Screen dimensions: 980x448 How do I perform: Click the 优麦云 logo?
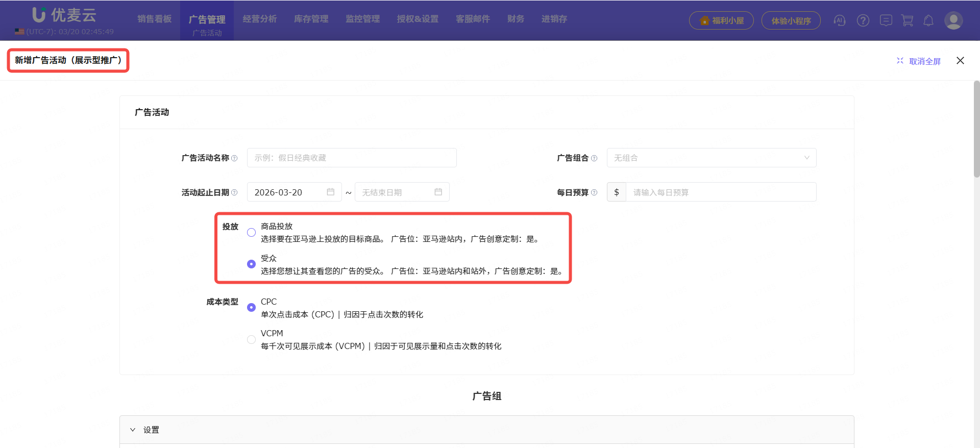point(64,15)
